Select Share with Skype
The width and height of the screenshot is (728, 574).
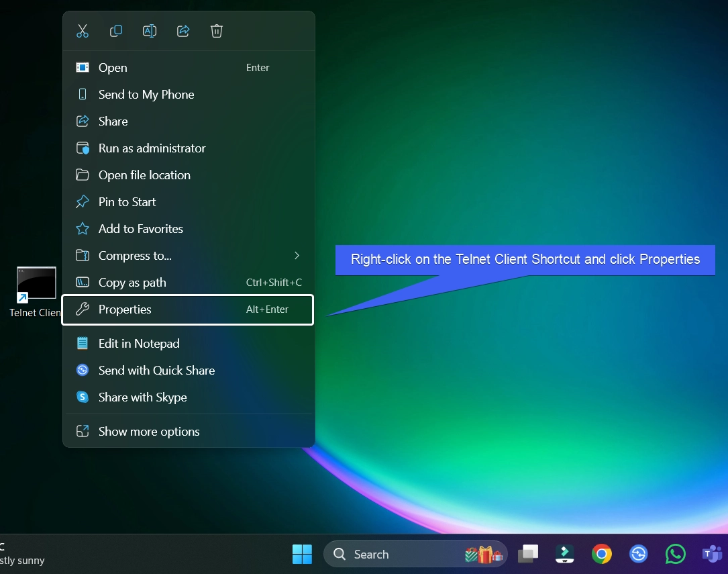[189, 398]
